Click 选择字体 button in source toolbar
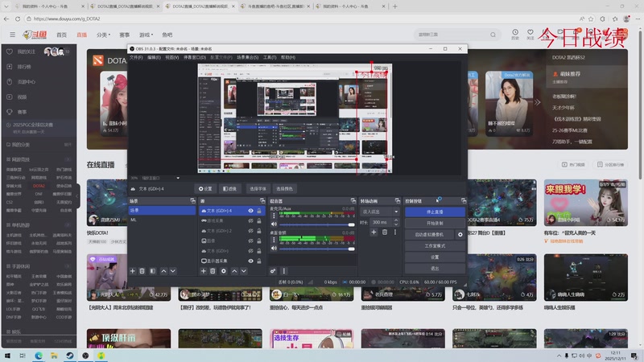 click(x=258, y=189)
